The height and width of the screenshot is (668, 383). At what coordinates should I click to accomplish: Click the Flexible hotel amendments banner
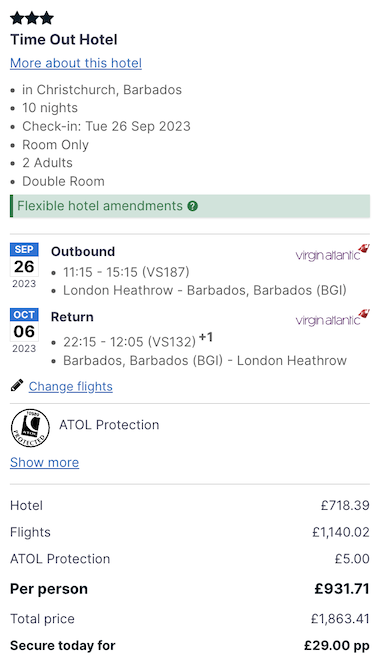point(190,206)
